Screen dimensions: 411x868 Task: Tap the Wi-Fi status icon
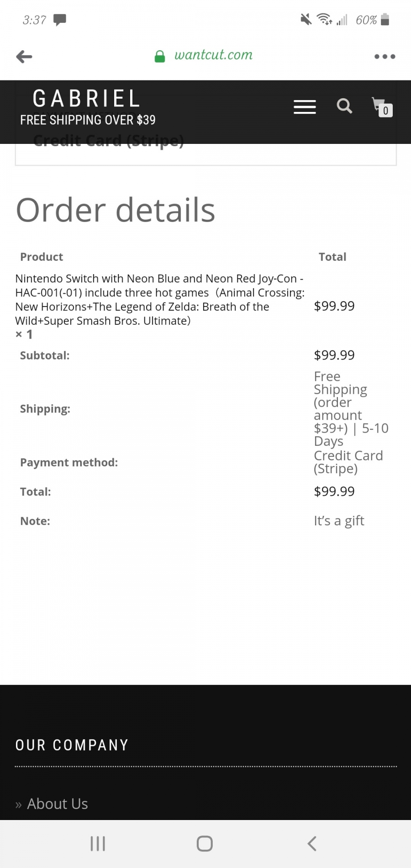[x=324, y=20]
